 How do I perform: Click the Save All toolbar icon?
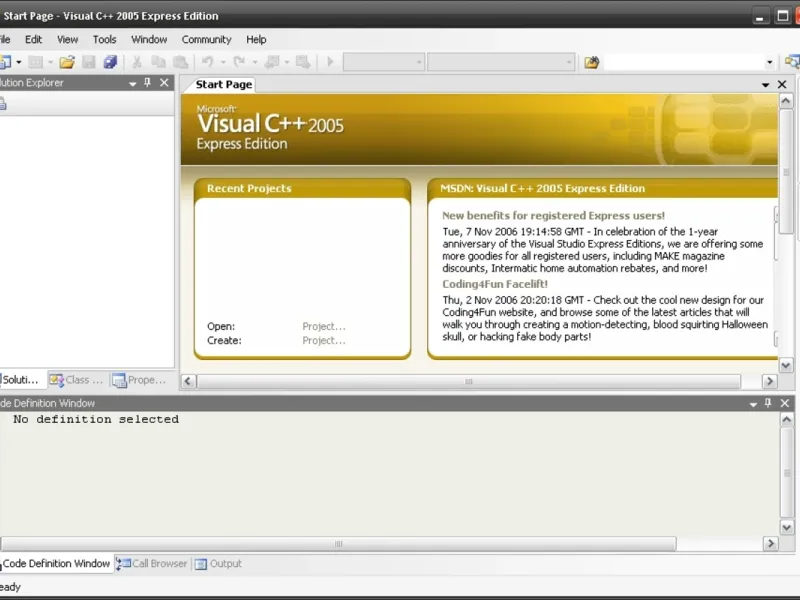(x=110, y=62)
